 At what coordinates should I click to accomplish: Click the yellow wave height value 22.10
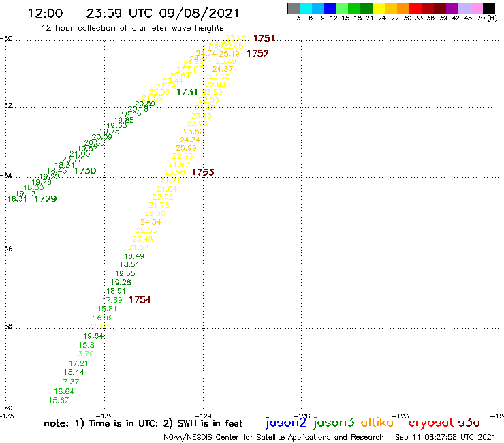tap(98, 326)
